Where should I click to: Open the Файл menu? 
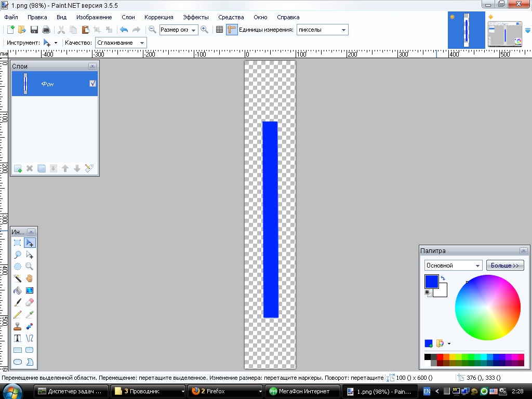click(x=11, y=17)
